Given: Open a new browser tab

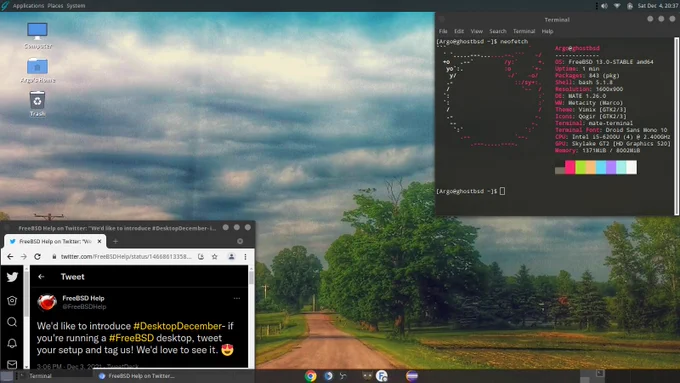Looking at the screenshot, I should click(115, 241).
